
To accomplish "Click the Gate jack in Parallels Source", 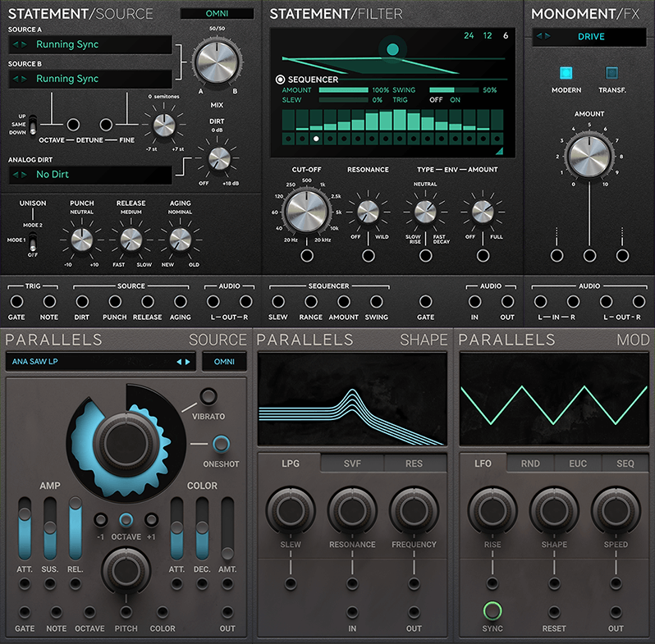I will [x=24, y=611].
